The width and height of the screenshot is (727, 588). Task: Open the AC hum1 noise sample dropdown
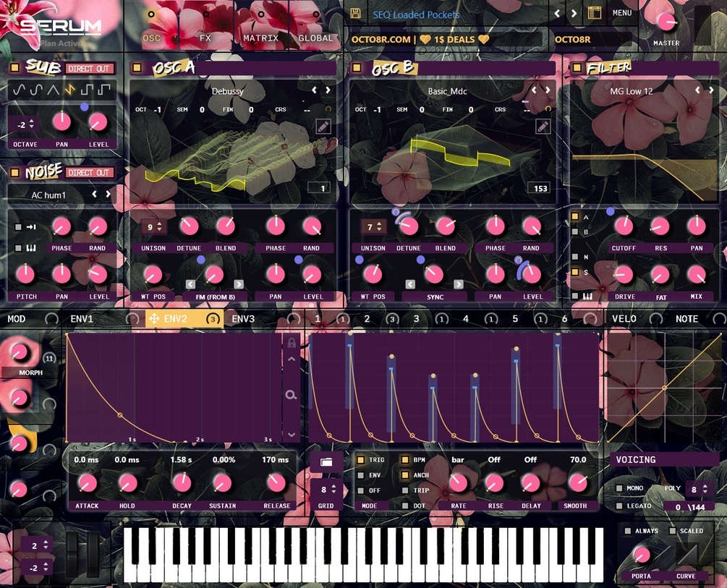point(48,195)
